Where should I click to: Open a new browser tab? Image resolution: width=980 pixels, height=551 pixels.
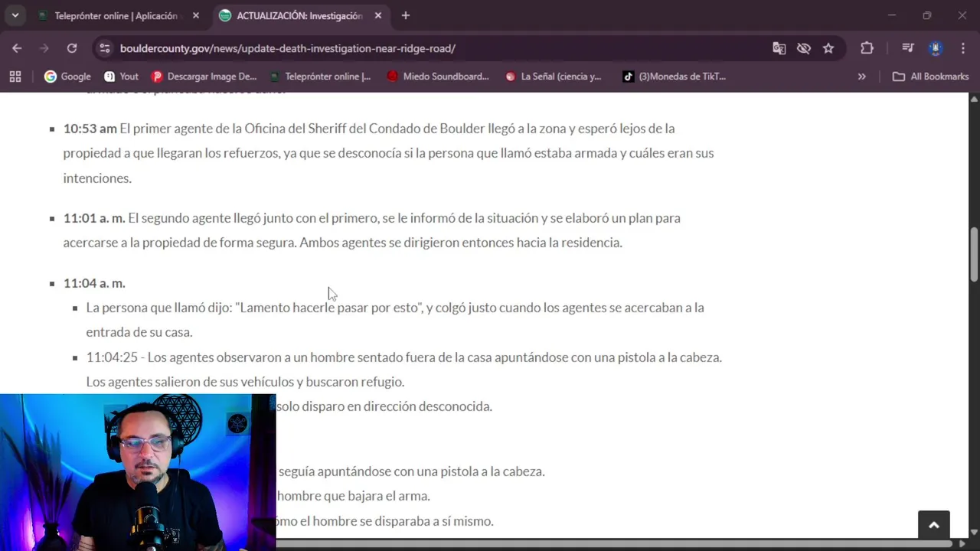[x=406, y=15]
